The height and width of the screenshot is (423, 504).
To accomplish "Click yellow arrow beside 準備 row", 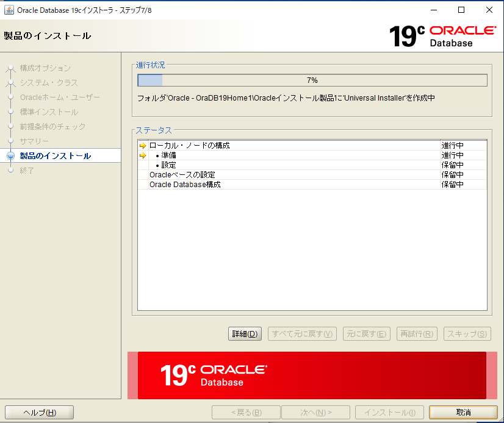I will tap(143, 155).
